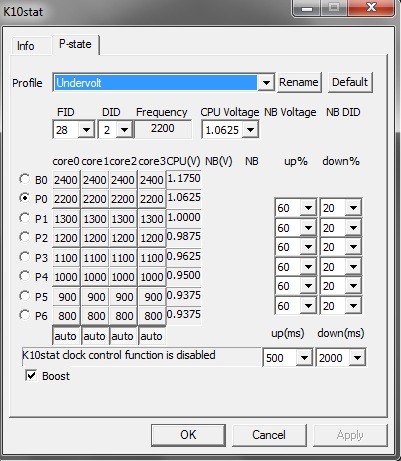The height and width of the screenshot is (461, 401).
Task: Click the Default button
Action: (x=350, y=82)
